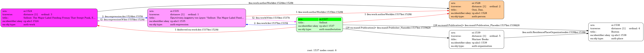Screen dimensions: 644x53
Task: Click Publisher_Name edge label oi:1537‡oi:1539
Action: tap(388, 28)
